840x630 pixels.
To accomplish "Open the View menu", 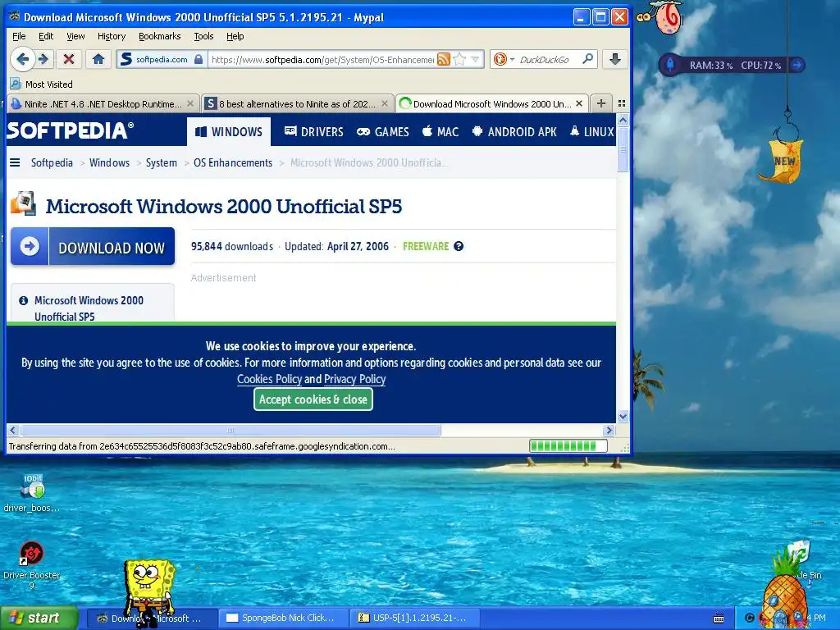I will (75, 36).
